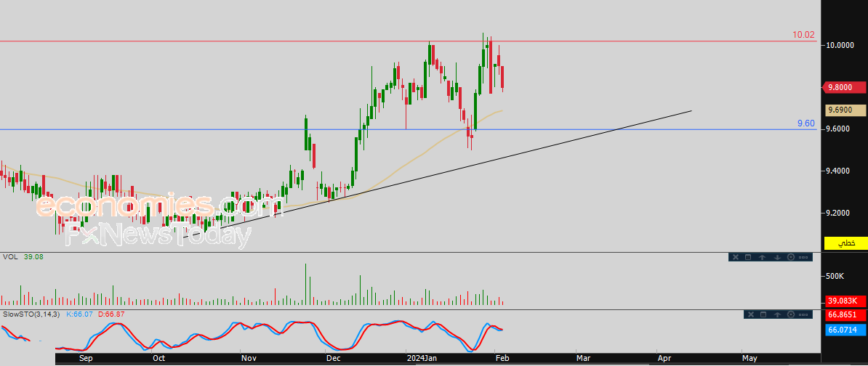Click the SlowSTO(3,14,3) indicator label
Image resolution: width=868 pixels, height=366 pixels.
(x=31, y=314)
